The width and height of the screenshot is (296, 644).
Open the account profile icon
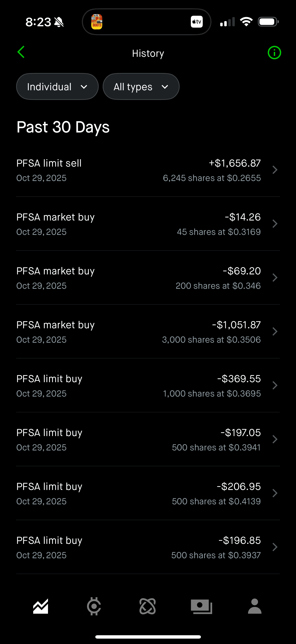[255, 606]
